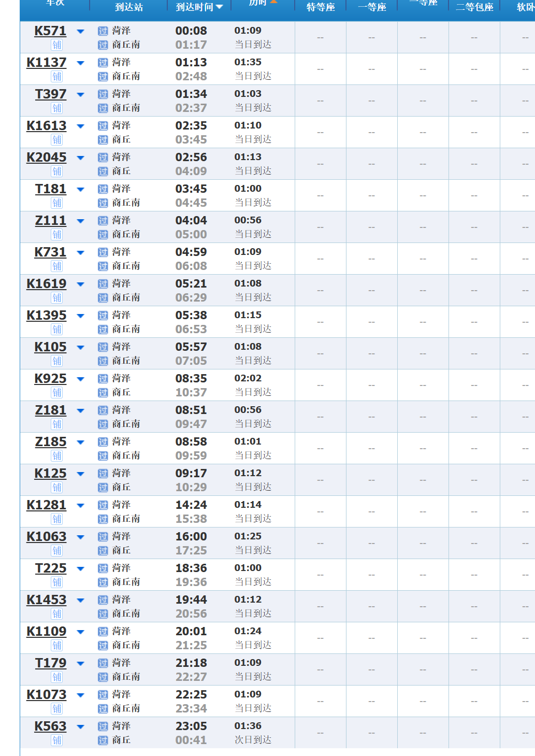Click the 铺 icon below train K925
535x756 pixels.
(57, 393)
